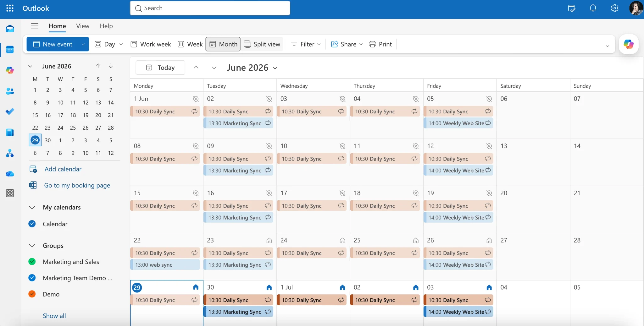
Task: Collapse the Groups section
Action: pos(32,246)
